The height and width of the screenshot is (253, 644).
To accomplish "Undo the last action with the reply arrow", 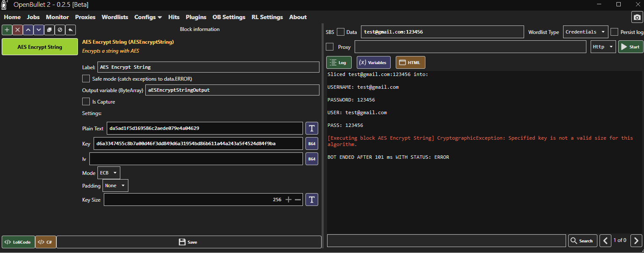I will (x=70, y=30).
